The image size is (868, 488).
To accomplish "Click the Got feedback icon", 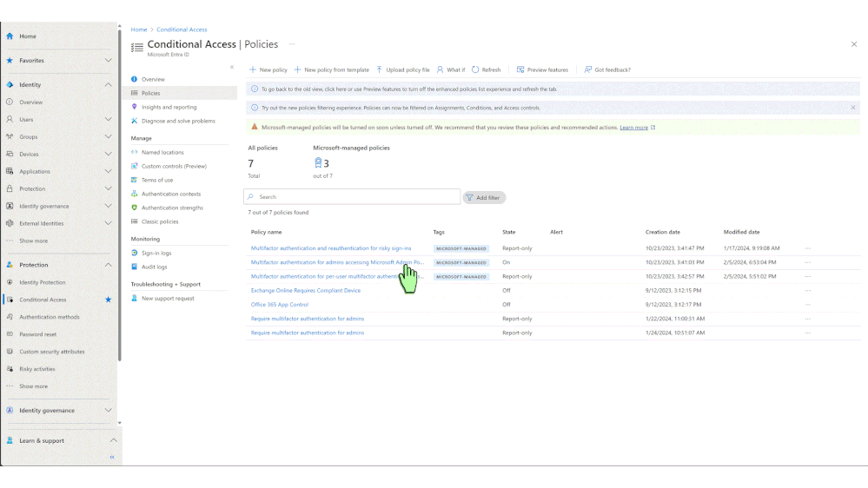I will [588, 69].
